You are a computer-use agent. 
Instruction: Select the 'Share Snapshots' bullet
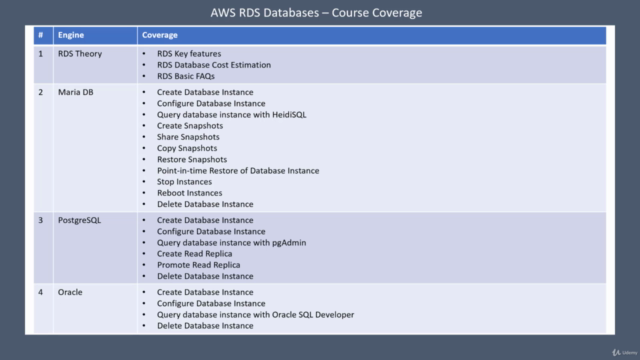tap(188, 137)
